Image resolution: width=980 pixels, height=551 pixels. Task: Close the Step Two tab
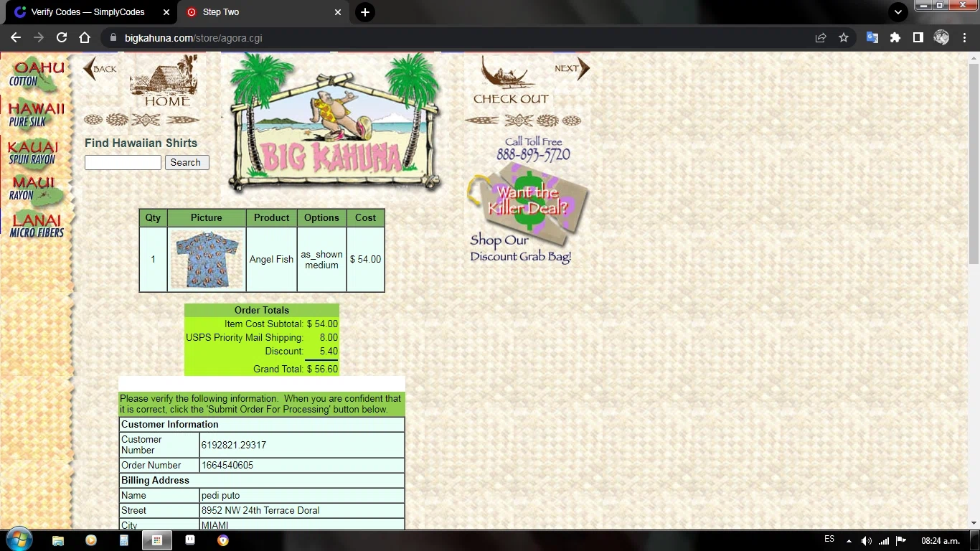click(x=338, y=12)
